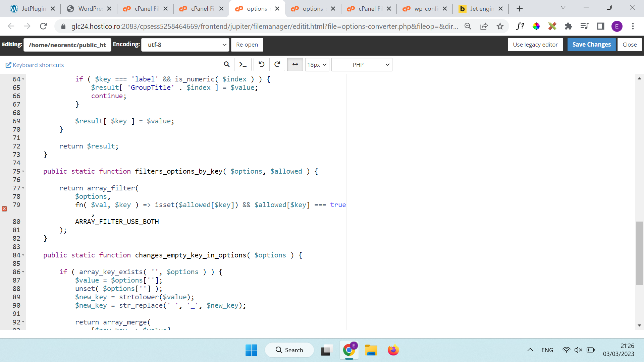This screenshot has height=362, width=644.
Task: Click the address bar URL
Action: click(x=265, y=26)
